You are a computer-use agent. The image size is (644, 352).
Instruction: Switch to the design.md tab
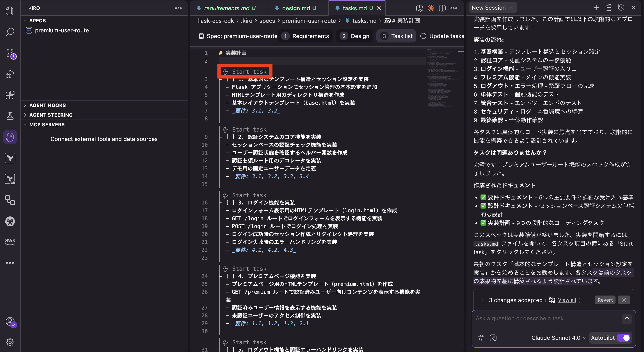(297, 8)
